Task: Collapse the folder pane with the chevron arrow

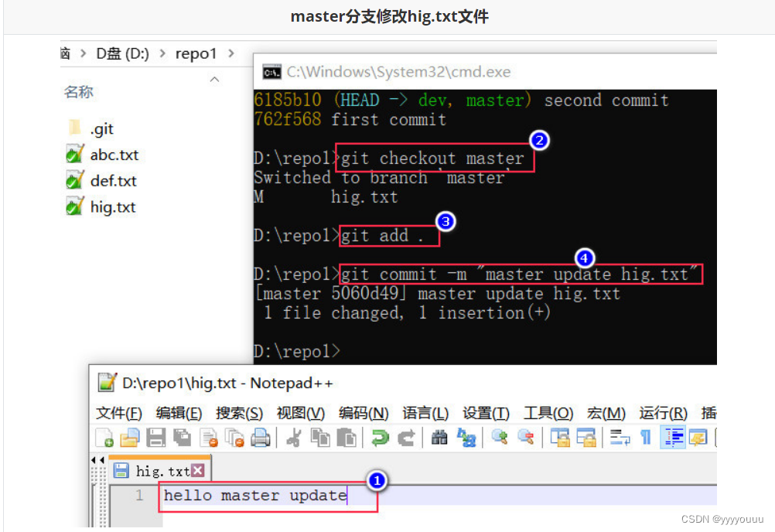Action: (214, 80)
